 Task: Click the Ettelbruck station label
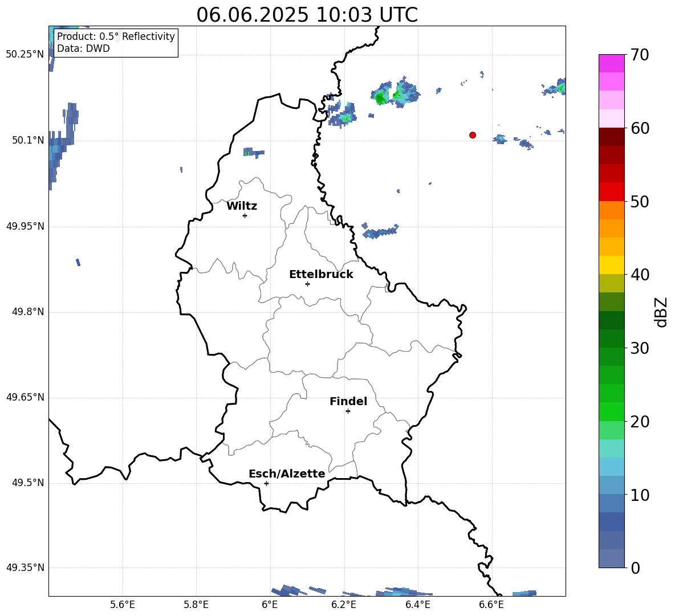point(321,275)
